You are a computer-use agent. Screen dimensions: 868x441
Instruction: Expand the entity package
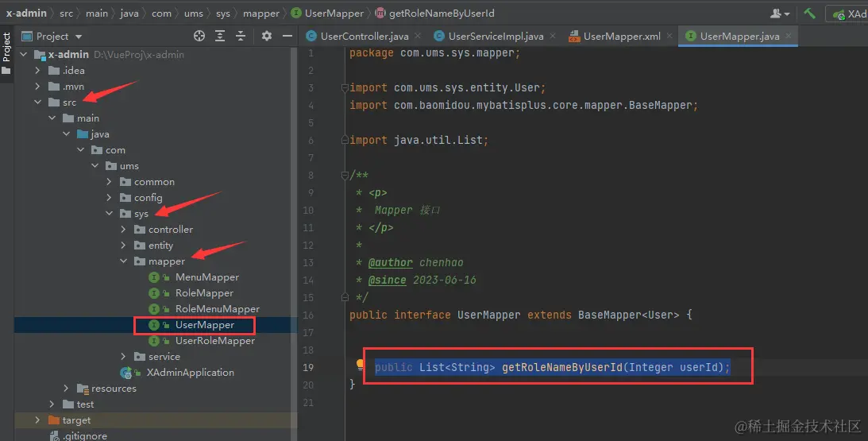[124, 246]
